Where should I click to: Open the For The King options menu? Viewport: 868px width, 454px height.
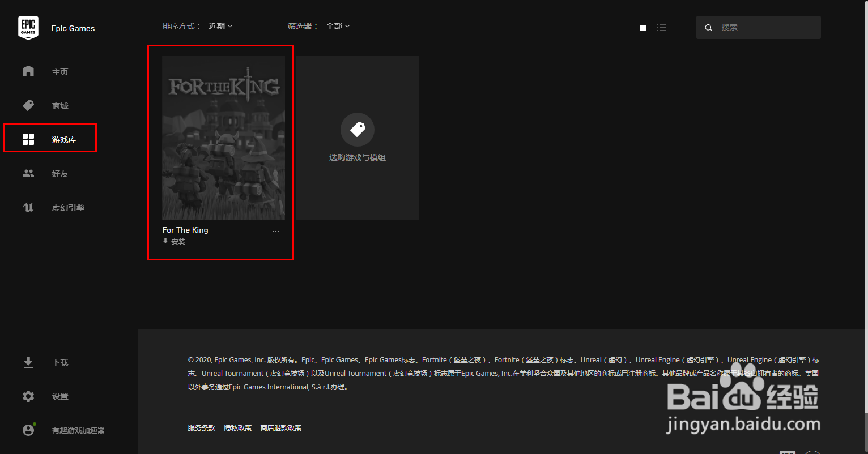pyautogui.click(x=276, y=230)
